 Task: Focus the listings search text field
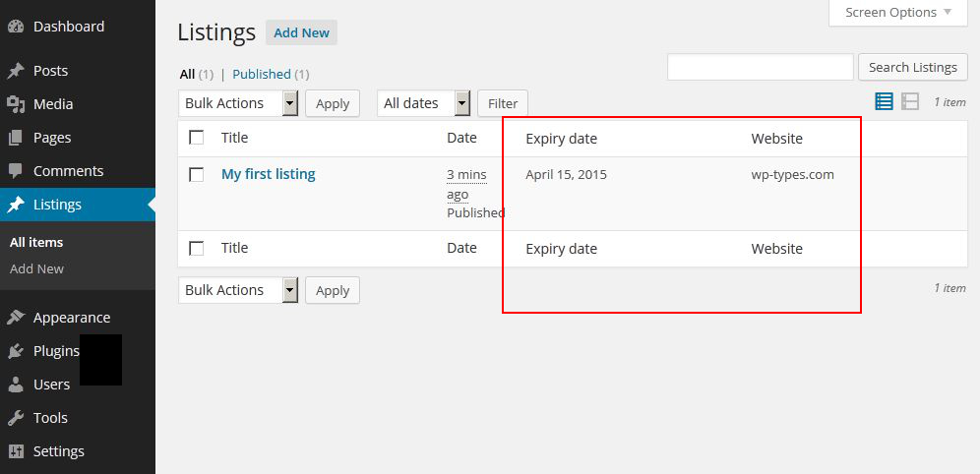point(760,68)
